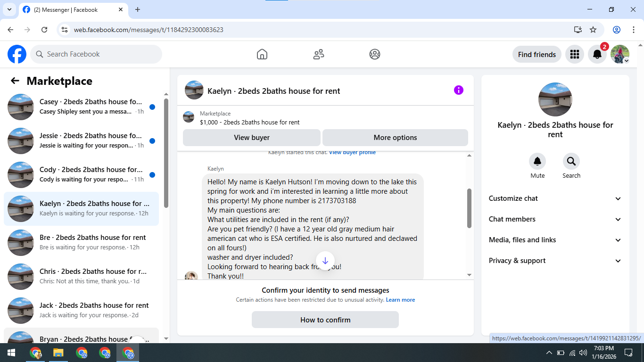Open Bre's 2beds 2baths conversation
The width and height of the screenshot is (644, 362).
coord(81,243)
